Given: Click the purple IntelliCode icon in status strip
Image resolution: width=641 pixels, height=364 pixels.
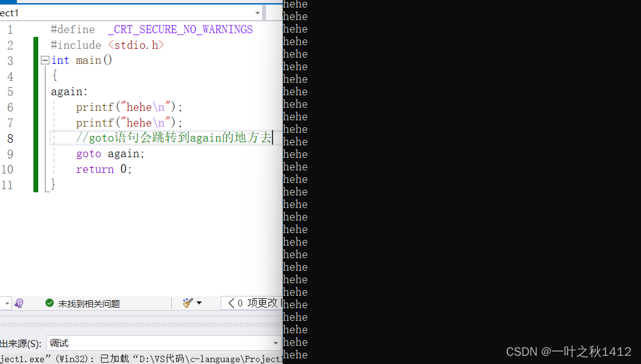Looking at the screenshot, I should (19, 303).
